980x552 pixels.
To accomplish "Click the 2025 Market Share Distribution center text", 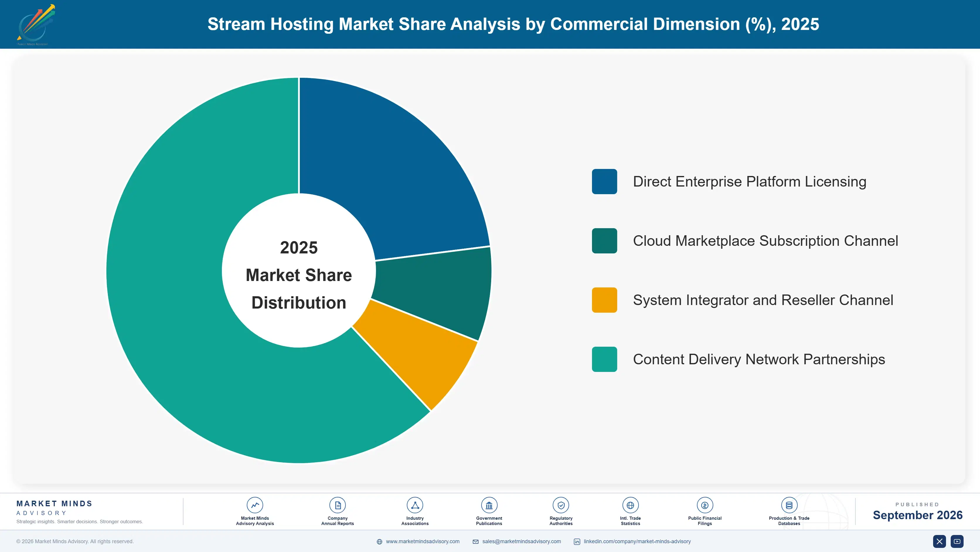I will coord(299,275).
